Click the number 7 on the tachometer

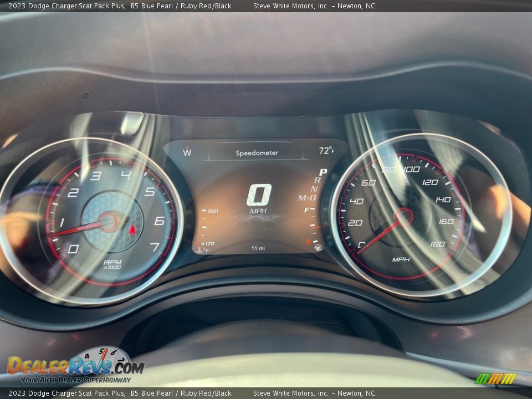[x=155, y=247]
